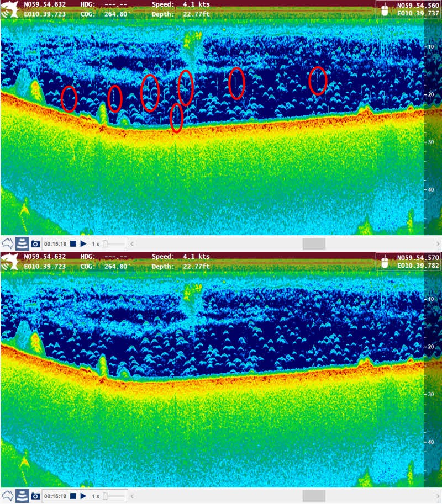The image size is (442, 504).
Task: Click the lower playback speed slider handle
Action: tap(106, 496)
